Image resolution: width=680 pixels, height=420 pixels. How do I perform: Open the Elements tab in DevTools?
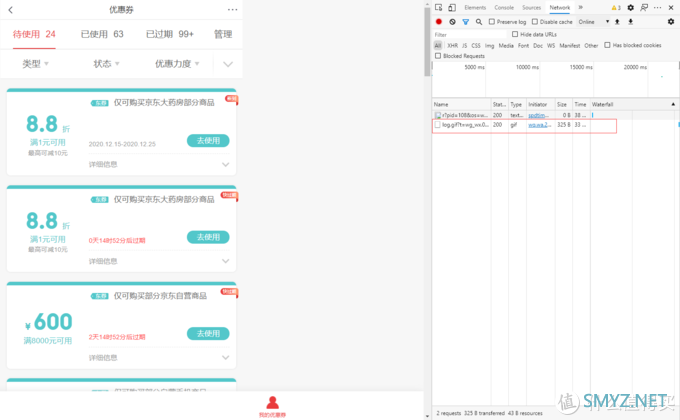click(475, 7)
